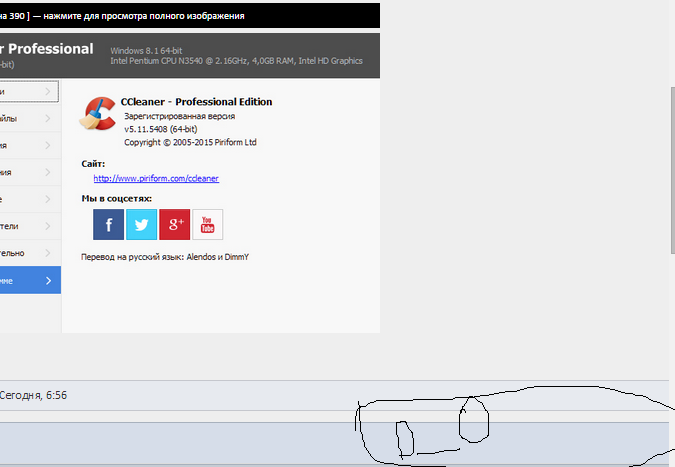Open the sidebar item ending 'айлы'
Viewport: 675px width, 467px height.
30,118
